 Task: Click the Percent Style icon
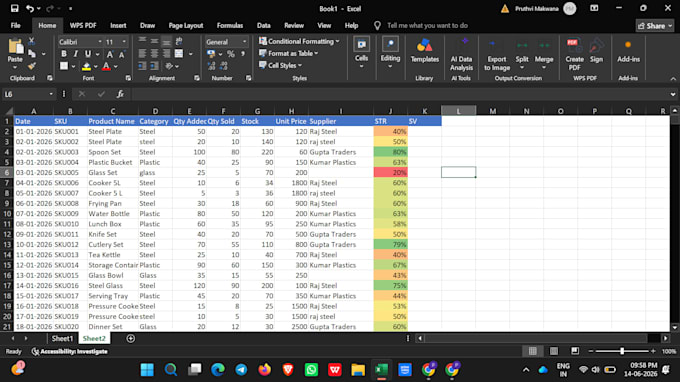(x=231, y=54)
